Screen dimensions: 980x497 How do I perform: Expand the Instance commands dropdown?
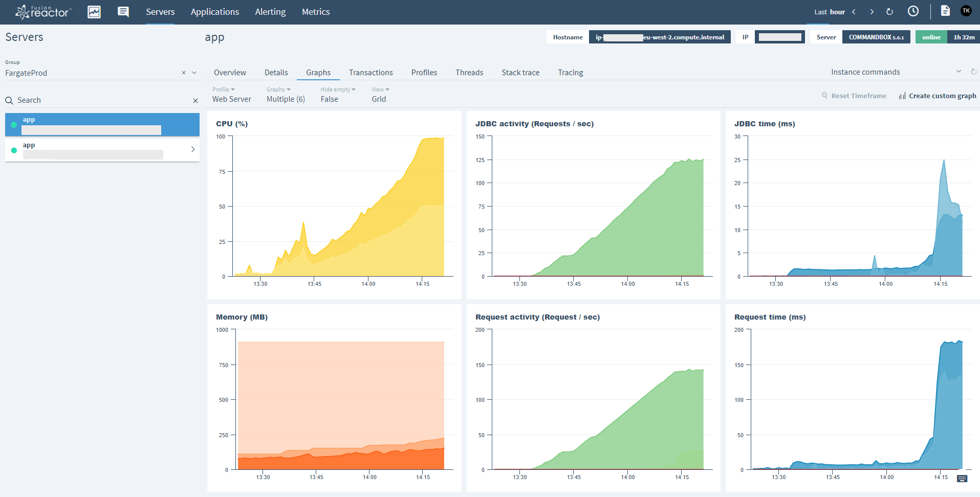coord(959,72)
